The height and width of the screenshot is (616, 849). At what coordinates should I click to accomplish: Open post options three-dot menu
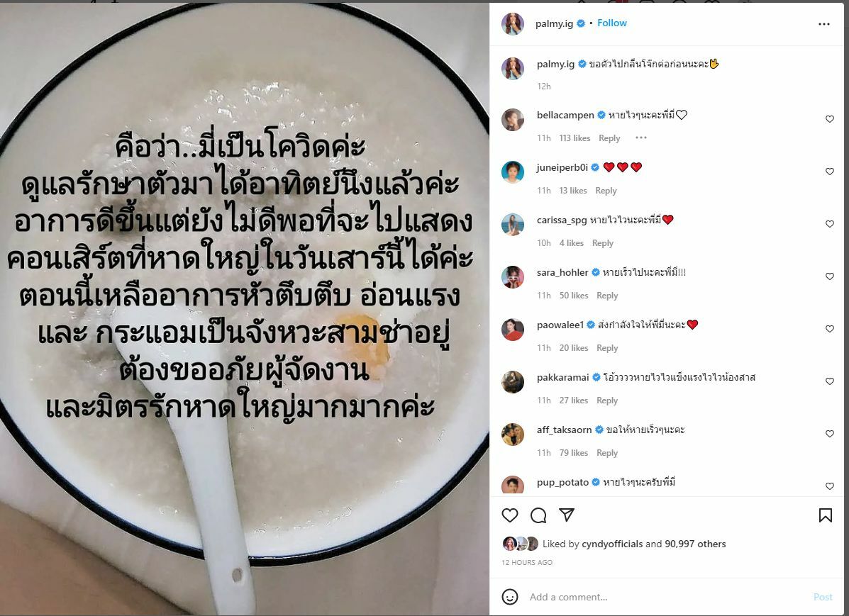tap(824, 24)
